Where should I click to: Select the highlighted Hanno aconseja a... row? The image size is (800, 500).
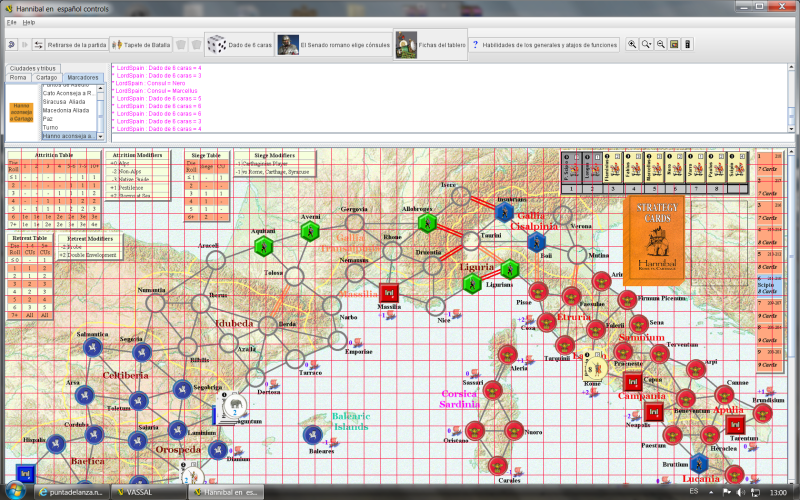pos(69,136)
